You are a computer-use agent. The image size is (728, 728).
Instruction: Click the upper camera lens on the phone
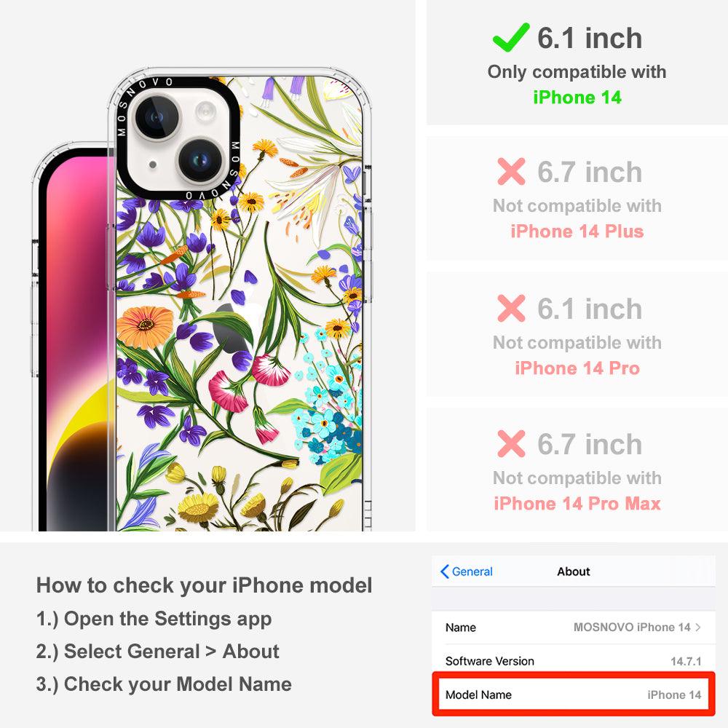point(156,116)
